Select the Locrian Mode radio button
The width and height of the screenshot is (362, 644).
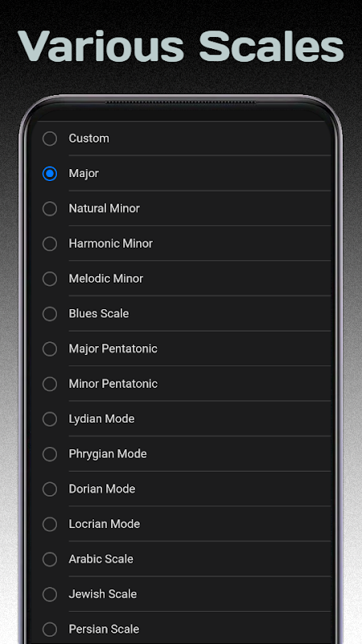(50, 524)
